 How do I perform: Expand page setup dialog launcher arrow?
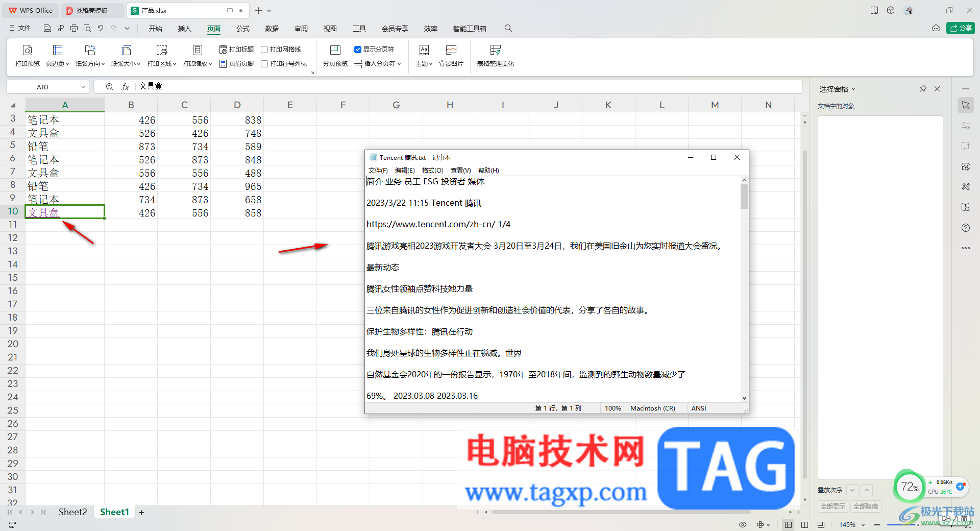(312, 73)
